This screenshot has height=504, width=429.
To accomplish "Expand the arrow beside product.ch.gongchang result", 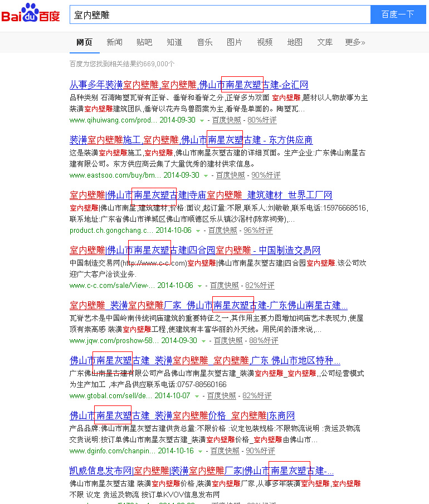I will [x=198, y=231].
